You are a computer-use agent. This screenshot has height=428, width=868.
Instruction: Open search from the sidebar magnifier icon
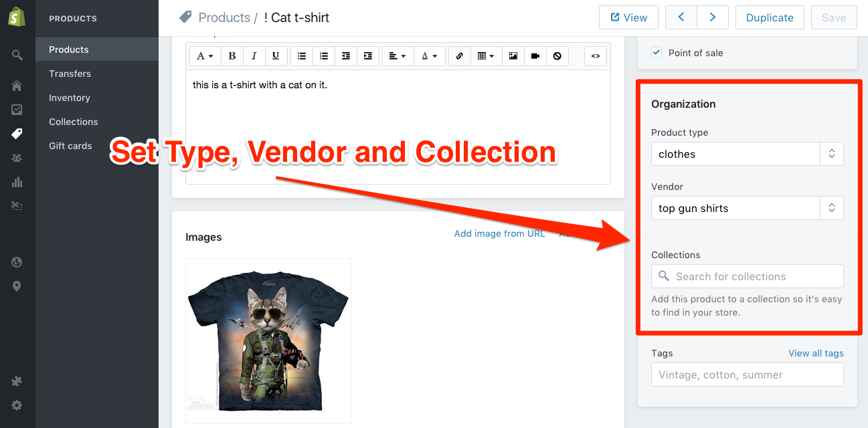pyautogui.click(x=17, y=55)
